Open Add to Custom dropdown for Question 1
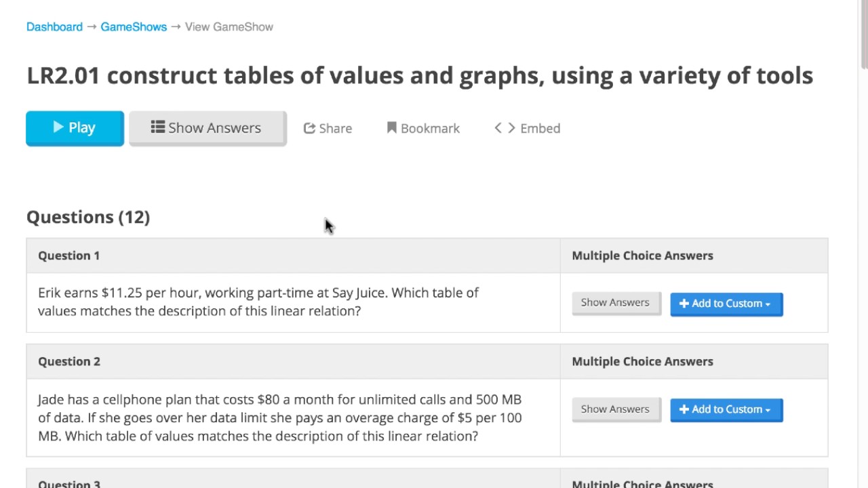The width and height of the screenshot is (868, 488). (768, 304)
